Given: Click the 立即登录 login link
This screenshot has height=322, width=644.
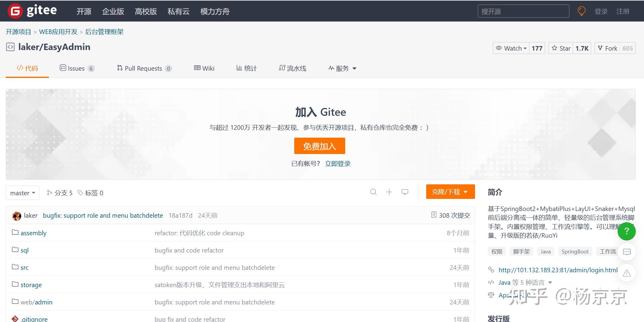Looking at the screenshot, I should click(x=337, y=163).
